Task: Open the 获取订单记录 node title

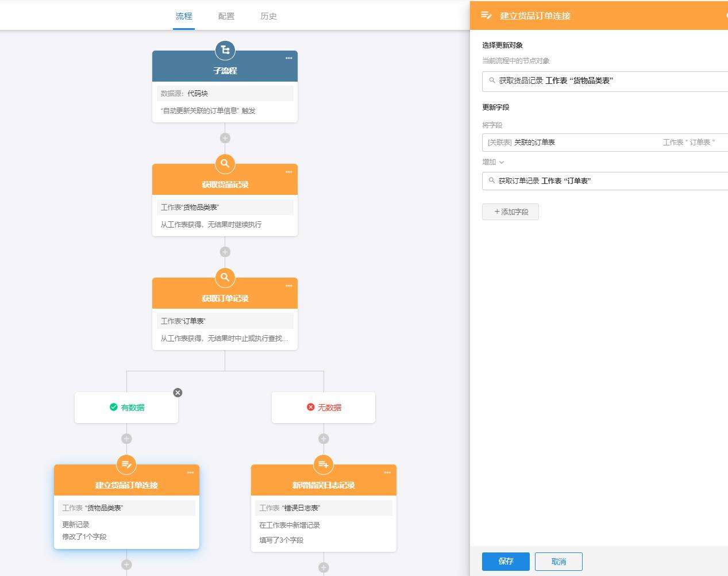Action: 225,298
